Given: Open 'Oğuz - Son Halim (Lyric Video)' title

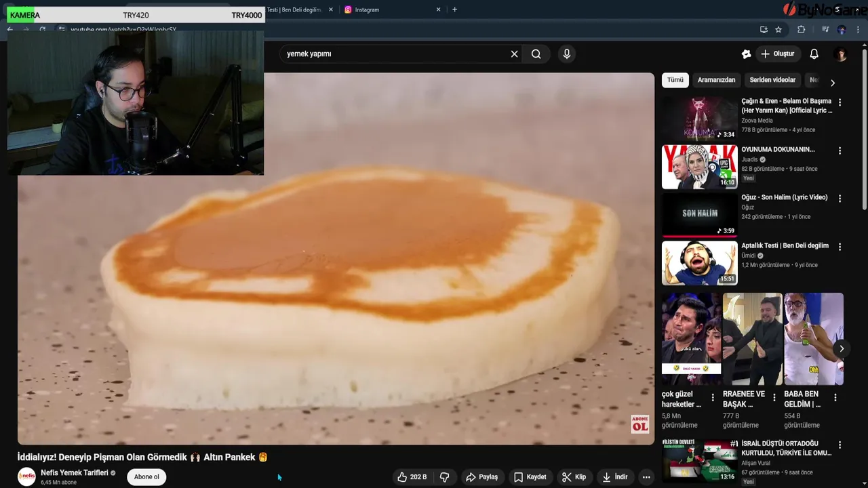Looking at the screenshot, I should tap(784, 197).
